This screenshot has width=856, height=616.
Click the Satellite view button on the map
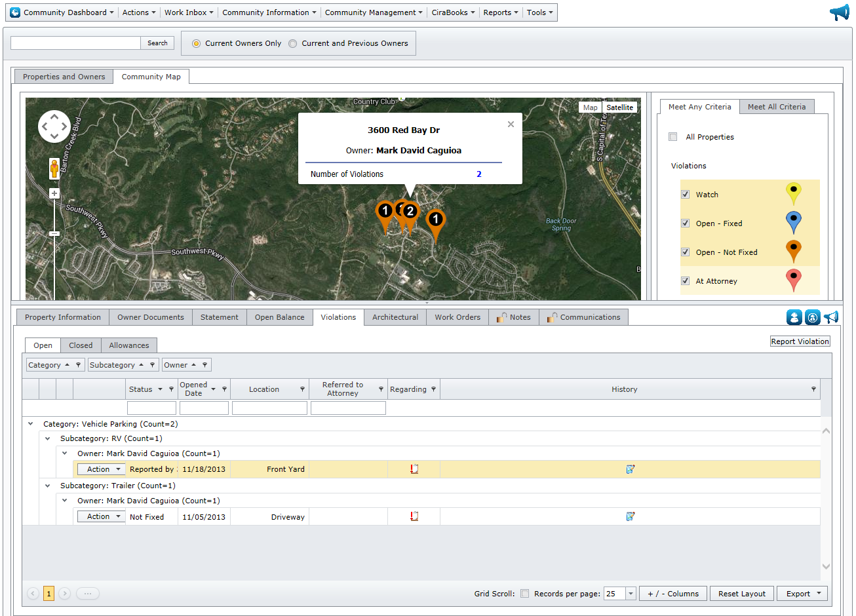(619, 107)
